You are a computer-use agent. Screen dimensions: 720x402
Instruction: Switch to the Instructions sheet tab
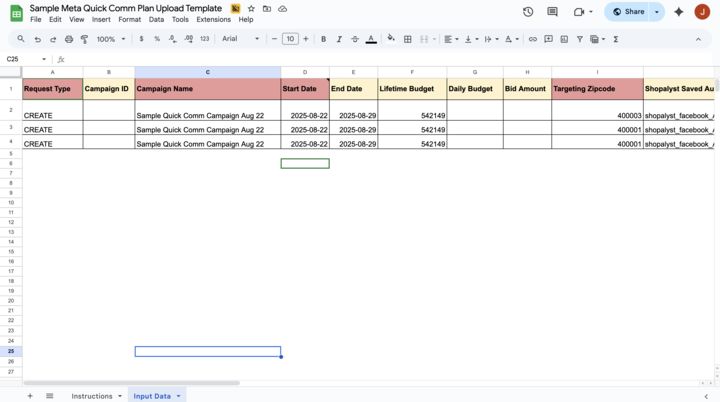tap(92, 396)
